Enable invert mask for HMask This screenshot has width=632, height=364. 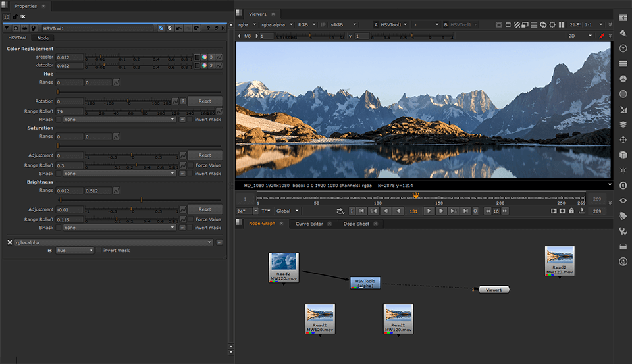[191, 120]
